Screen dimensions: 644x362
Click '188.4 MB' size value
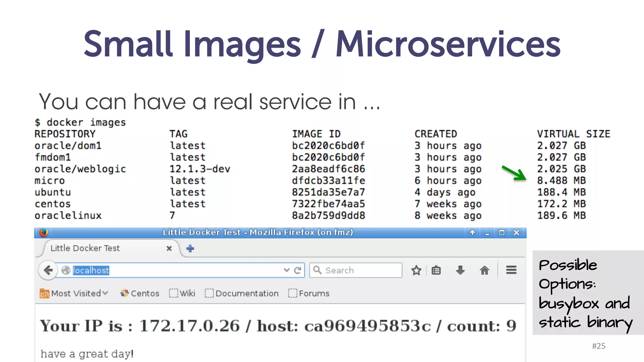pyautogui.click(x=561, y=192)
